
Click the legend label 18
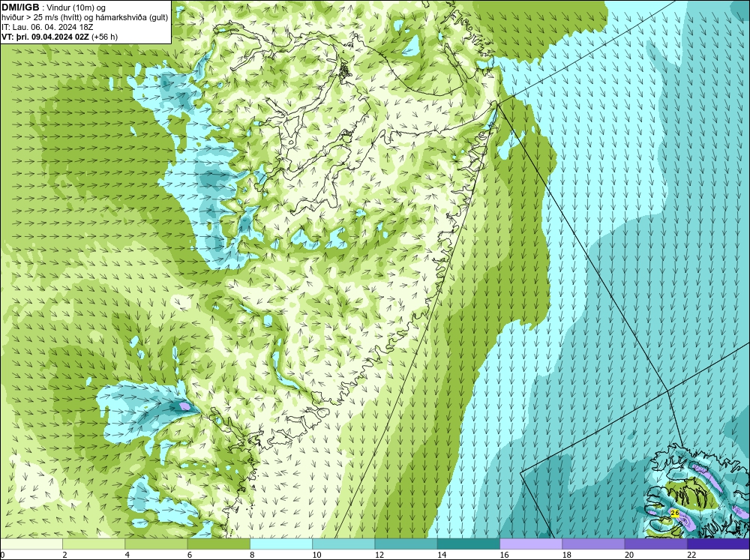(566, 555)
